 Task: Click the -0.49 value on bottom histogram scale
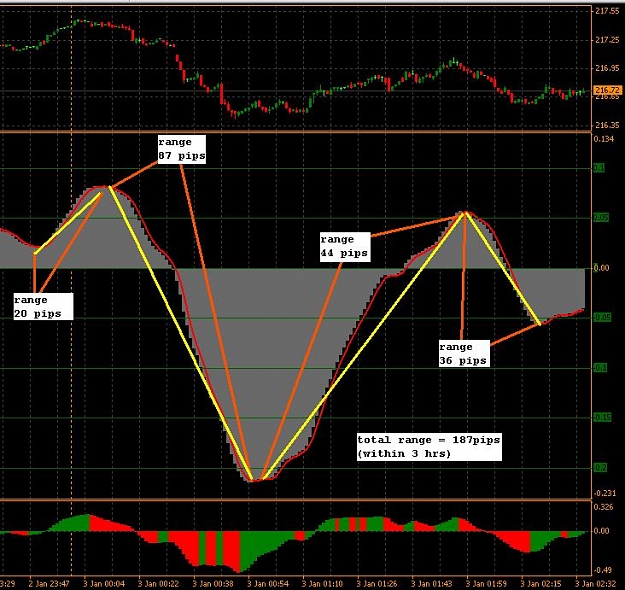(x=603, y=570)
